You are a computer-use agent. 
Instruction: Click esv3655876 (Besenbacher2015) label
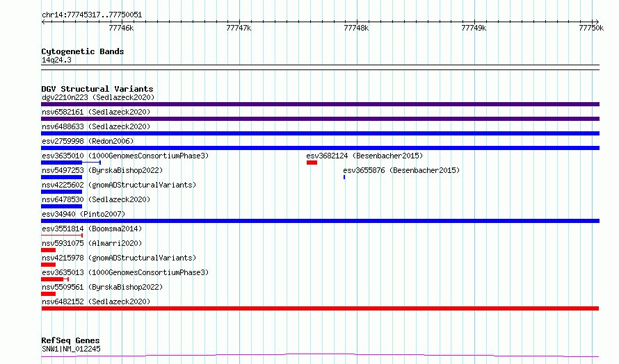coord(401,170)
